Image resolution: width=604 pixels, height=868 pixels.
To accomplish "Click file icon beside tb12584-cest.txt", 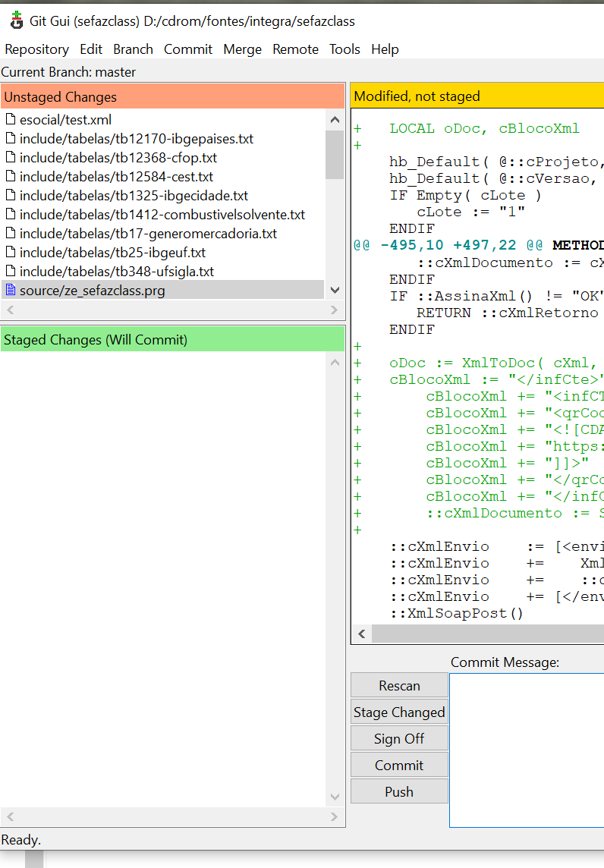I will 11,177.
